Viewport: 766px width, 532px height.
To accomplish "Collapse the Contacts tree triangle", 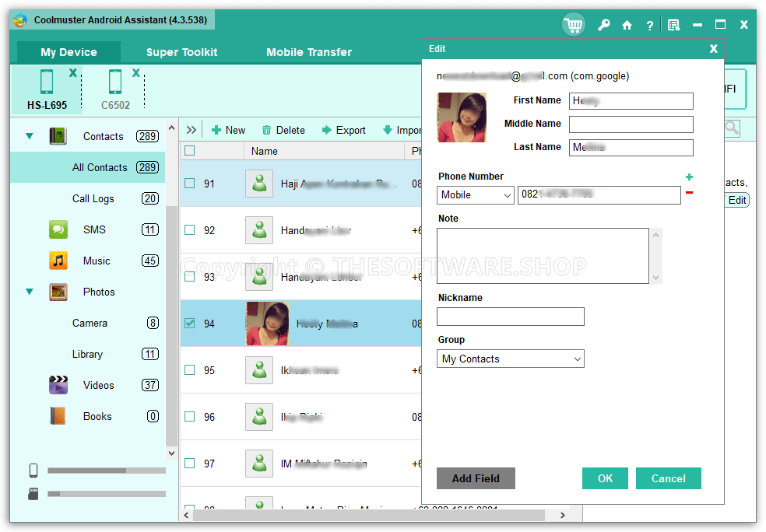I will (30, 136).
